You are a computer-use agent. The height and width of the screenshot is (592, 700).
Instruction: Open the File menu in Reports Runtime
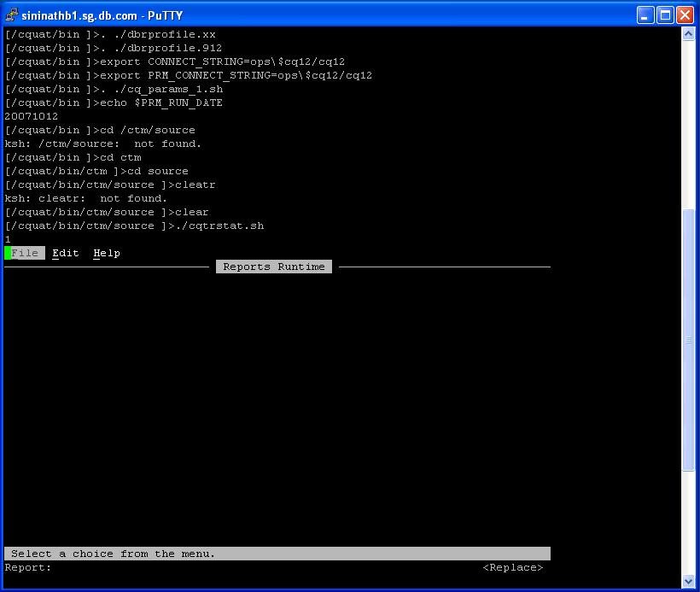coord(25,253)
